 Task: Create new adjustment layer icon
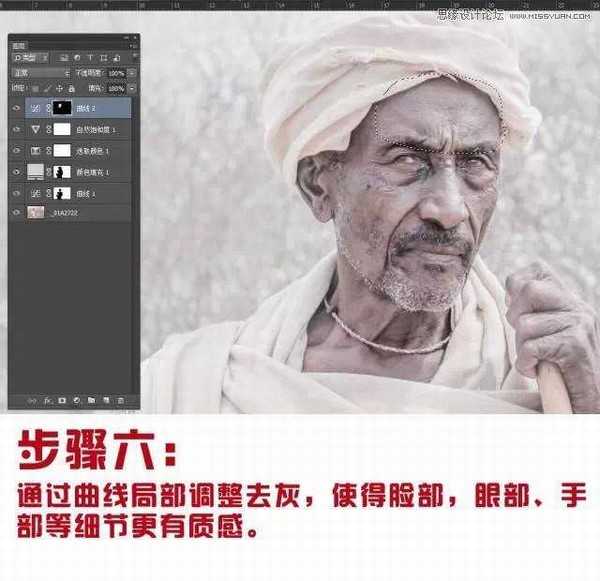[77, 399]
